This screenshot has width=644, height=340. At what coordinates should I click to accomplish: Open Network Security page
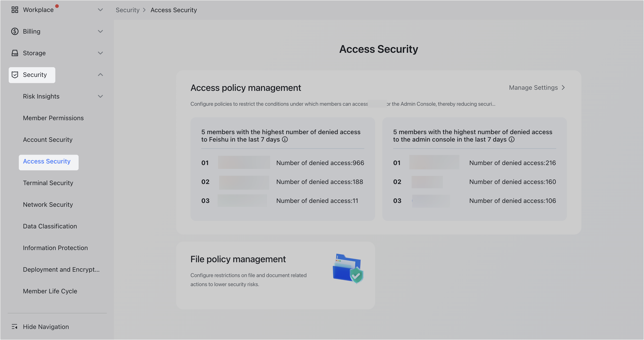(48, 204)
